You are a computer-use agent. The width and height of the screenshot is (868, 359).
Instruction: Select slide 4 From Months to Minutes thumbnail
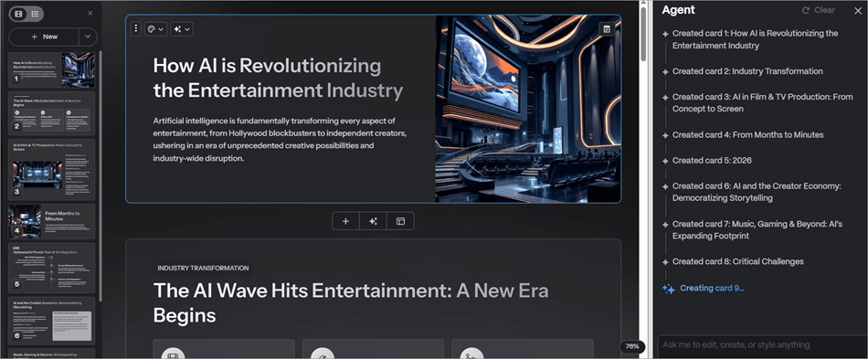pyautogui.click(x=51, y=221)
